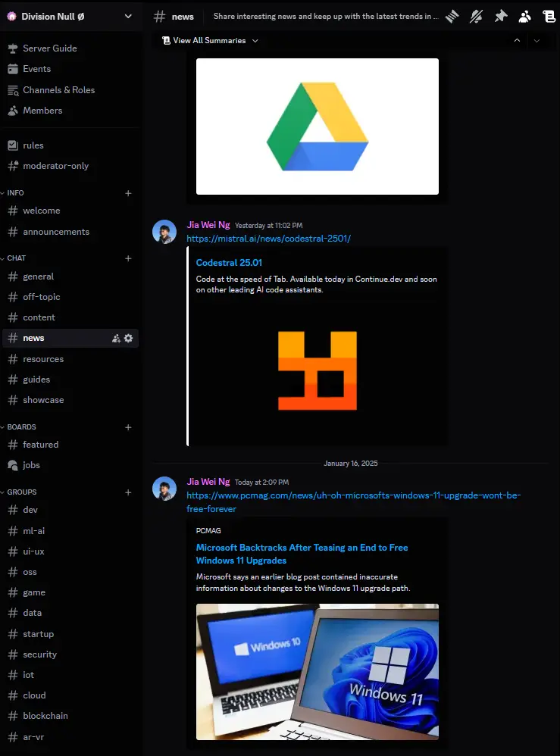Open the startup group channel
This screenshot has height=756, width=560.
70,634
